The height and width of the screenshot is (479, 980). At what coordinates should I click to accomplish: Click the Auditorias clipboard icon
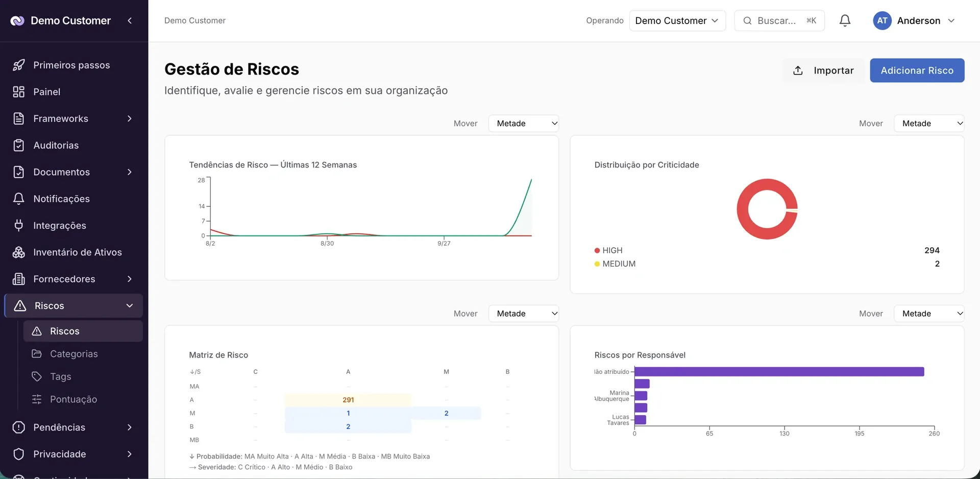tap(19, 145)
